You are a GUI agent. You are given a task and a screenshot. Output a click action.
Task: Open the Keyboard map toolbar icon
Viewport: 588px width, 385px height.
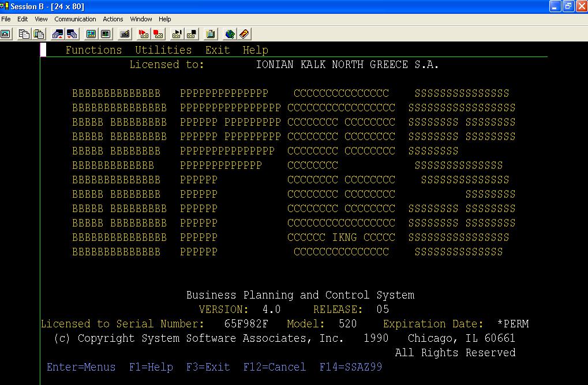[x=125, y=34]
